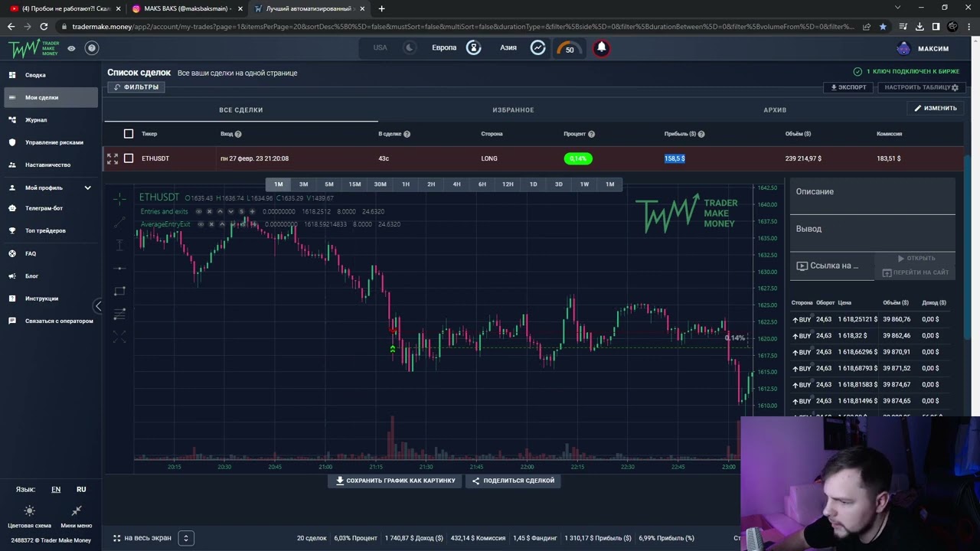Move Entries and exits indicator up
The width and height of the screenshot is (980, 551).
220,211
